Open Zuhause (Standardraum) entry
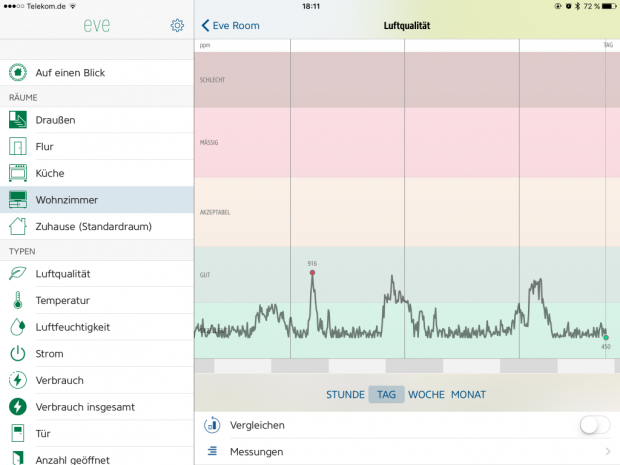Image resolution: width=620 pixels, height=465 pixels. [97, 226]
